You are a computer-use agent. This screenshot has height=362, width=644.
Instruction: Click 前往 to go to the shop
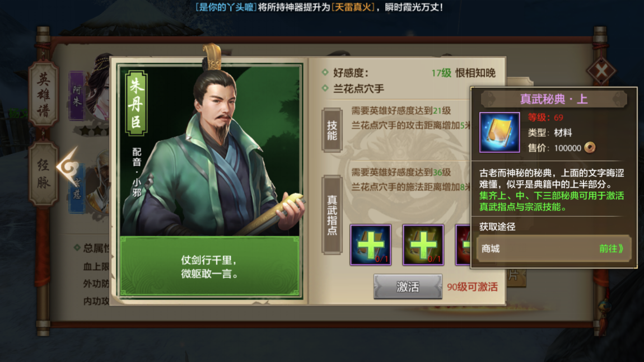[611, 248]
